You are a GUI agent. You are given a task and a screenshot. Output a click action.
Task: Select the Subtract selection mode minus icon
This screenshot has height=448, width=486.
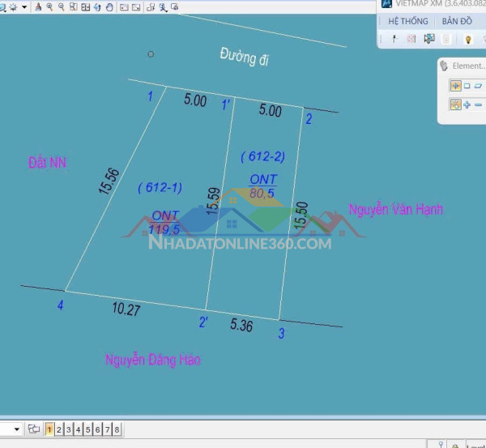point(478,105)
